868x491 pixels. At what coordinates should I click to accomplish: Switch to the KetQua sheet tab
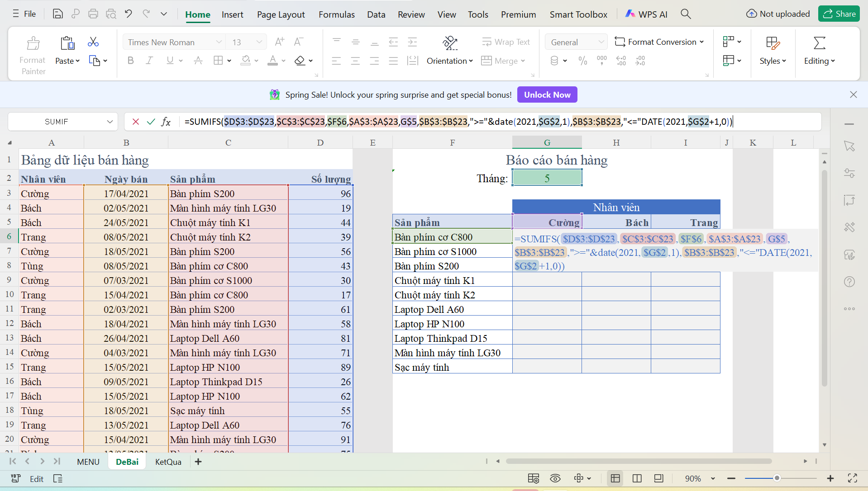(x=168, y=462)
